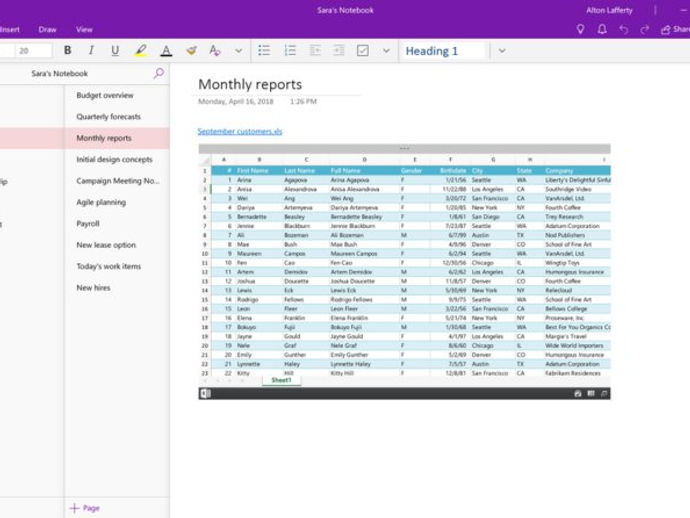Image resolution: width=690 pixels, height=518 pixels.
Task: Toggle bold formatting
Action: tap(67, 51)
